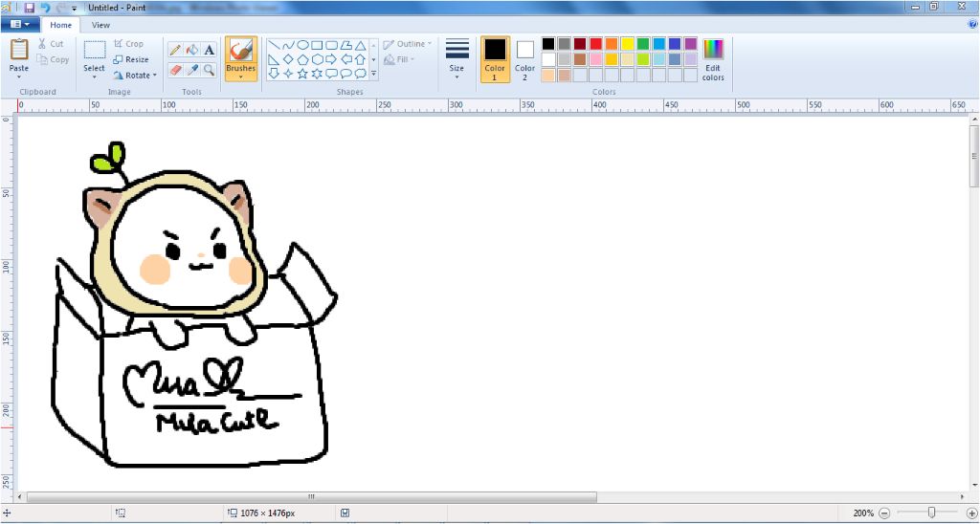Click the zoom slider handle

coord(931,513)
